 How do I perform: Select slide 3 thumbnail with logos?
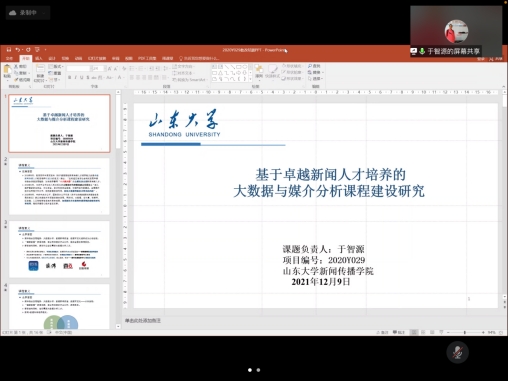click(x=59, y=249)
